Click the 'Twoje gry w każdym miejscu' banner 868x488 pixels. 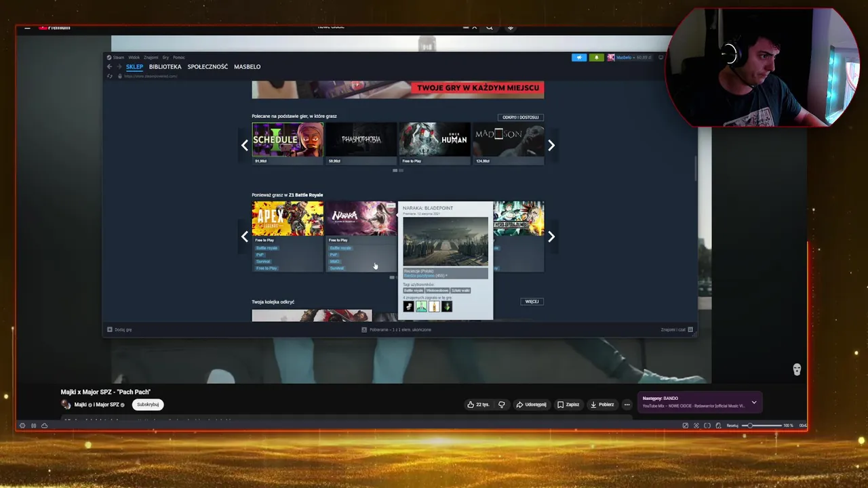click(x=397, y=89)
